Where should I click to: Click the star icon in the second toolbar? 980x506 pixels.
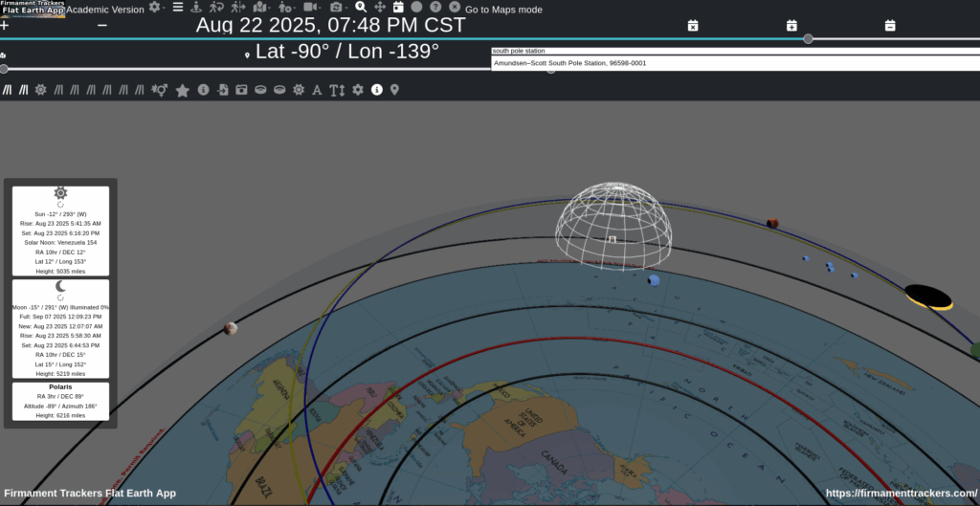coord(183,90)
